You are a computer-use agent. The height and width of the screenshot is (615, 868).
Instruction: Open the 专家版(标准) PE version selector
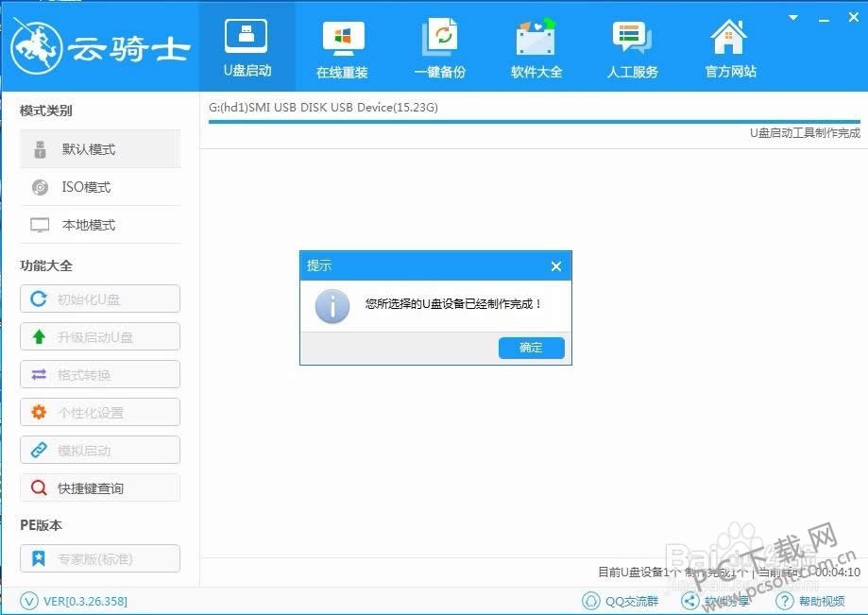pyautogui.click(x=99, y=558)
